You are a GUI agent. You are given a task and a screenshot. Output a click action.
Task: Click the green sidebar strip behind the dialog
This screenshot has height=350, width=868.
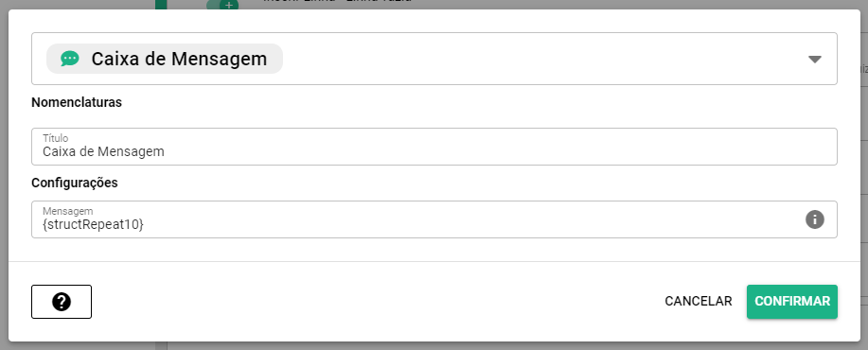pos(161,5)
